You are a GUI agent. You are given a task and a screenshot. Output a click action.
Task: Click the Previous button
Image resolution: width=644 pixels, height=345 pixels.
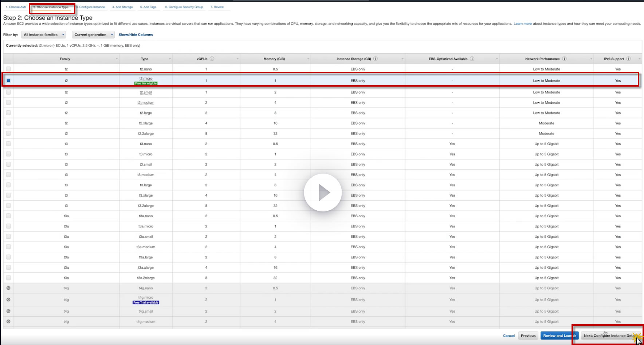pyautogui.click(x=528, y=336)
